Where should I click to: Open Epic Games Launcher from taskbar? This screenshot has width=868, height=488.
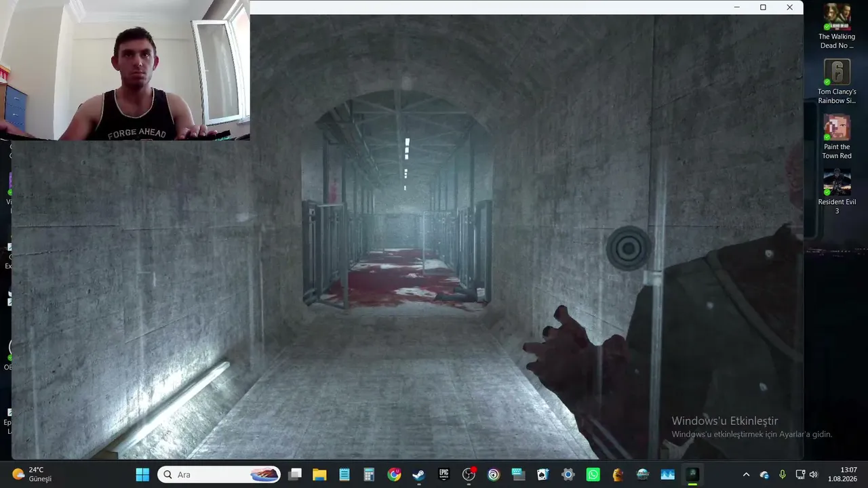(x=443, y=474)
